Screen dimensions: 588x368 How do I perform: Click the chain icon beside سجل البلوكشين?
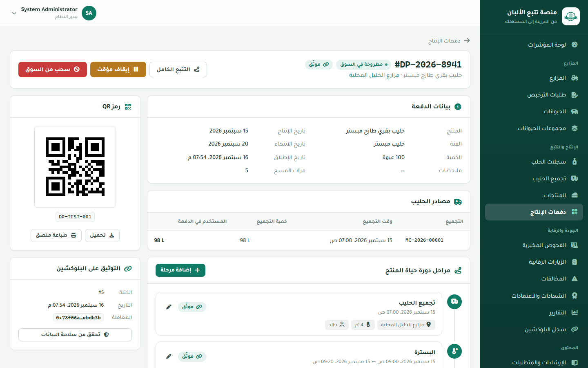tap(575, 329)
